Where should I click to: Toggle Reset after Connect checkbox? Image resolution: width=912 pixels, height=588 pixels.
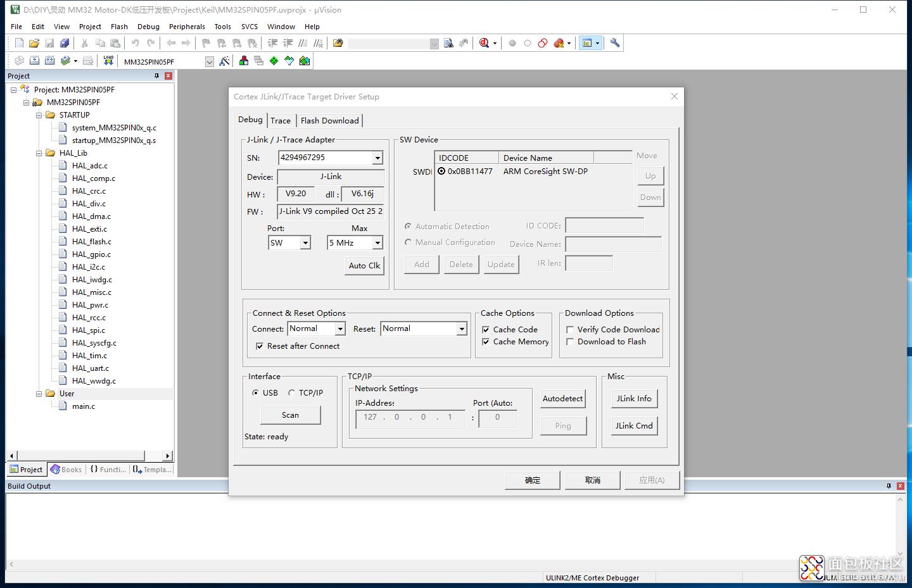(x=260, y=346)
